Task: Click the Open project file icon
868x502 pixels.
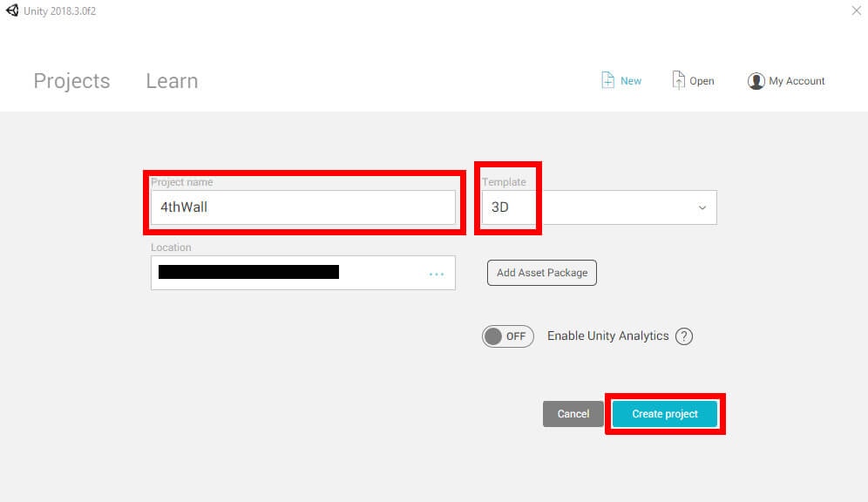Action: [x=678, y=80]
